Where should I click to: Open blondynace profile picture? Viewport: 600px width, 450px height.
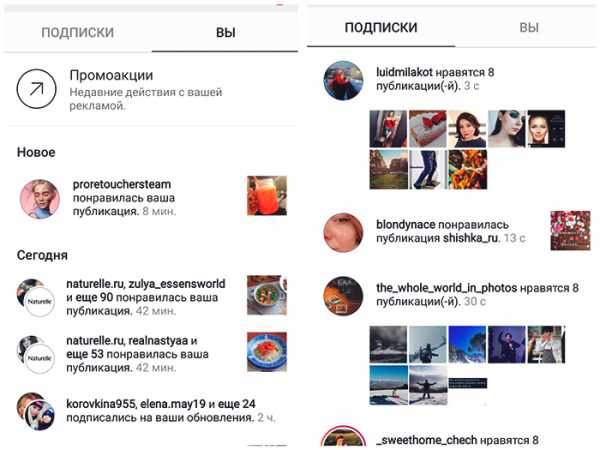point(343,233)
